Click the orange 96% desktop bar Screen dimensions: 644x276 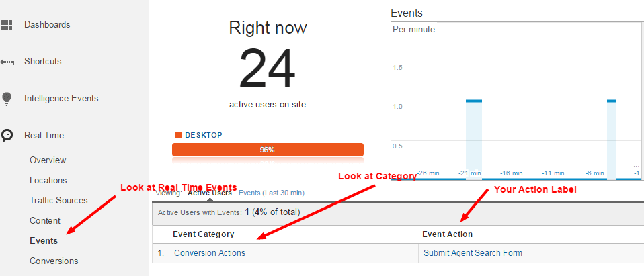[268, 150]
